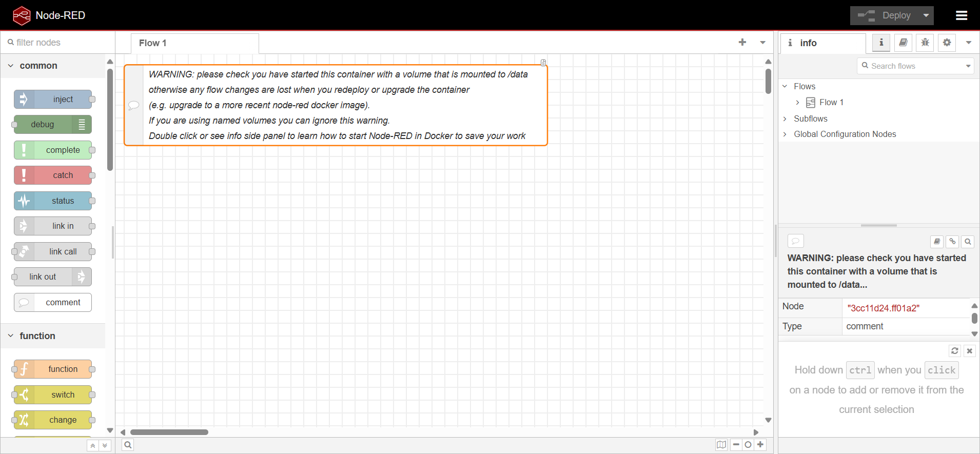Screen dimensions: 980x454
Task: Collapse all palette categories button
Action: pyautogui.click(x=93, y=446)
